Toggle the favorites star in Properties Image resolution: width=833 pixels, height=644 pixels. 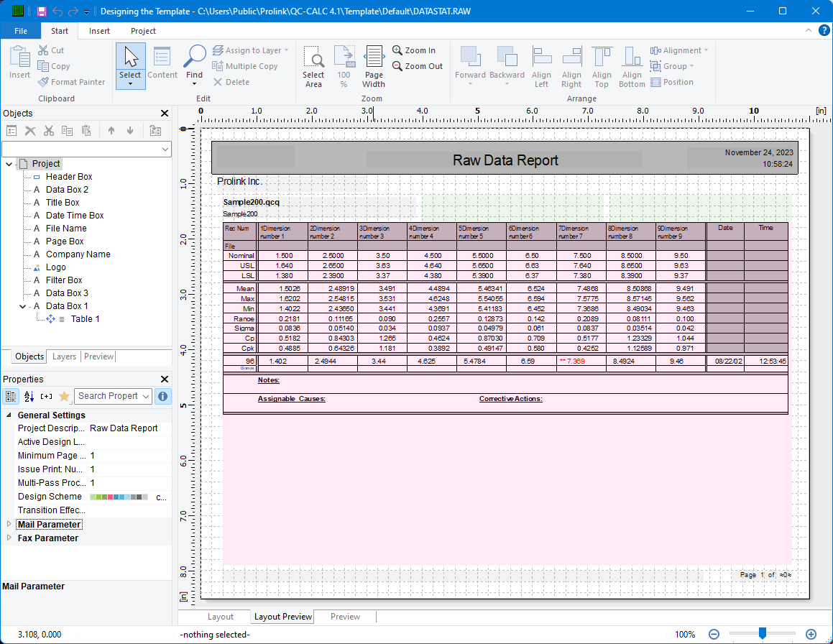64,396
